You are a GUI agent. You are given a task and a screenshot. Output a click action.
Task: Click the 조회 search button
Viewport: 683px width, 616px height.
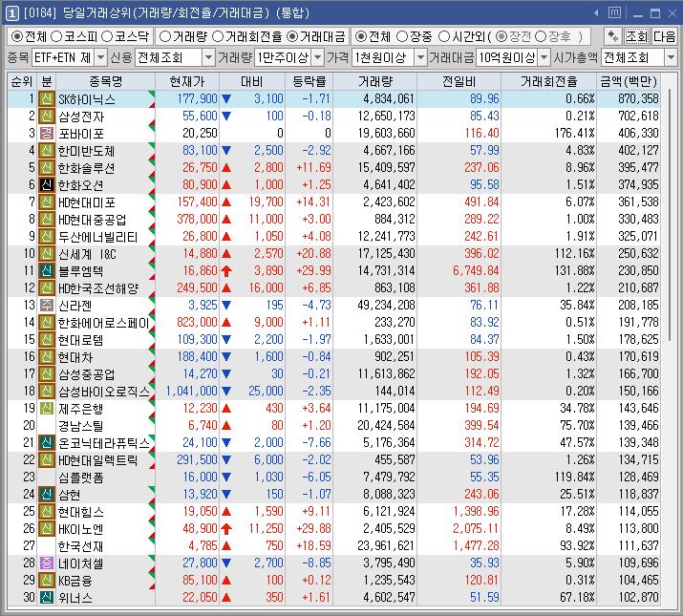[x=637, y=36]
